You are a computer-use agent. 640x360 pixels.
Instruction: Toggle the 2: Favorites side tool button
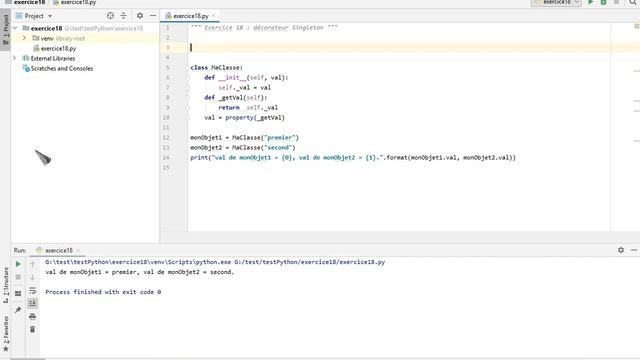pyautogui.click(x=5, y=334)
